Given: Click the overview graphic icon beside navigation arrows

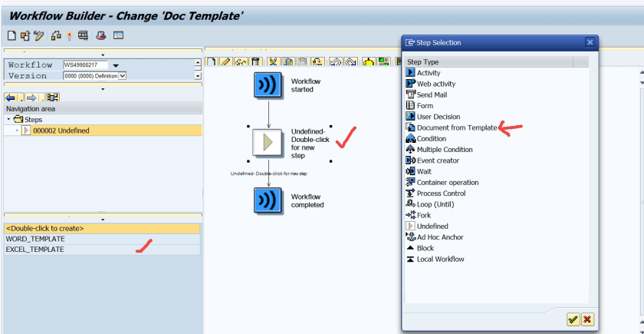Looking at the screenshot, I should (53, 98).
